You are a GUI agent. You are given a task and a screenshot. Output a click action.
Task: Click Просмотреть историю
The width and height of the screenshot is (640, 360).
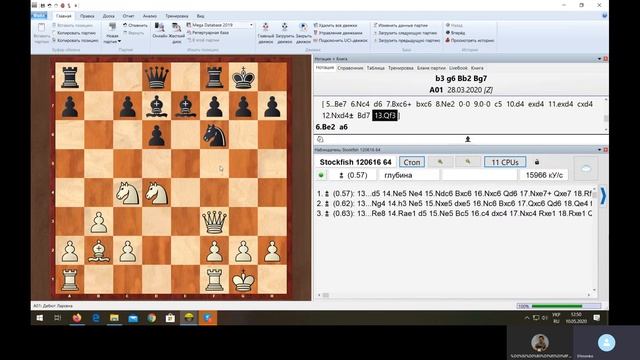470,40
